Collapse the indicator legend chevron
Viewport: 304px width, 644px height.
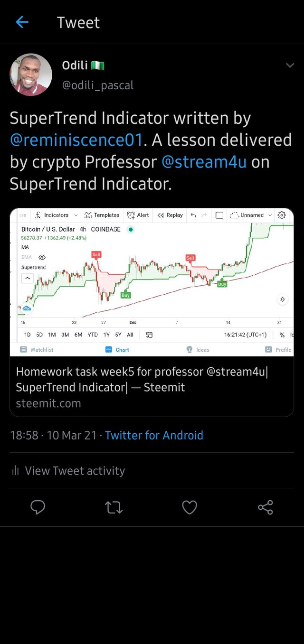27,278
